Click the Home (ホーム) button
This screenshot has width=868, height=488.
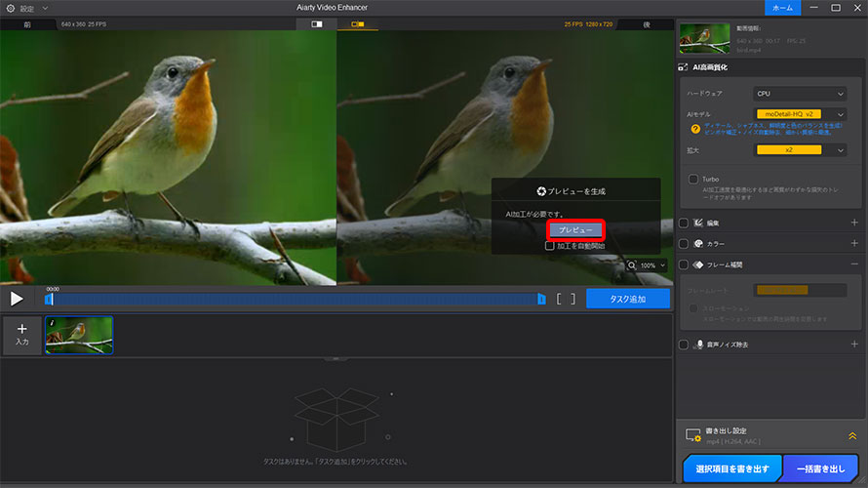coord(782,8)
